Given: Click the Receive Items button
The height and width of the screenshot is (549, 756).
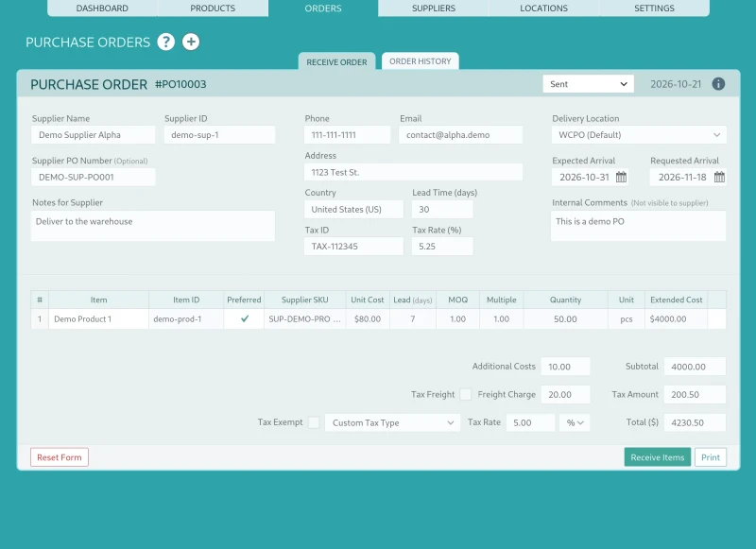Looking at the screenshot, I should 657,457.
